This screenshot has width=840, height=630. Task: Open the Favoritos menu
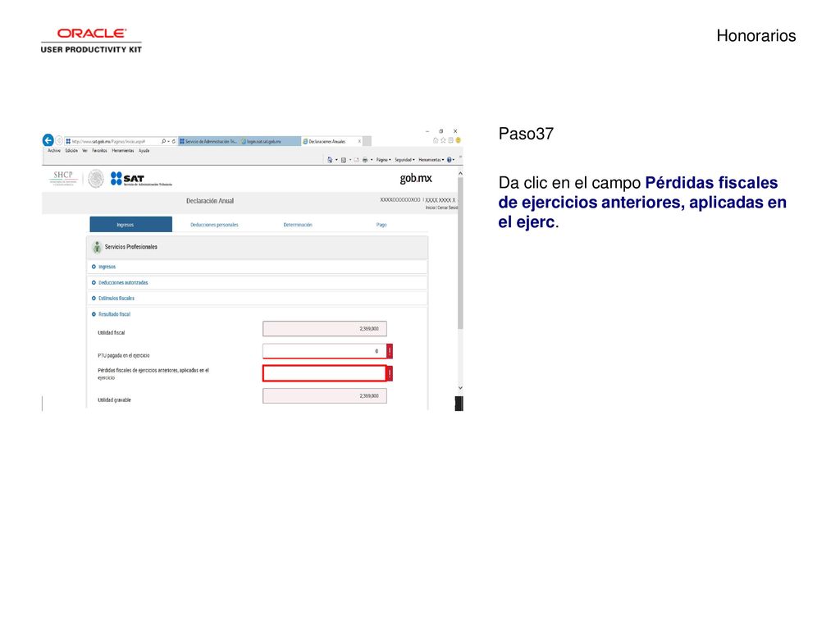pyautogui.click(x=99, y=151)
